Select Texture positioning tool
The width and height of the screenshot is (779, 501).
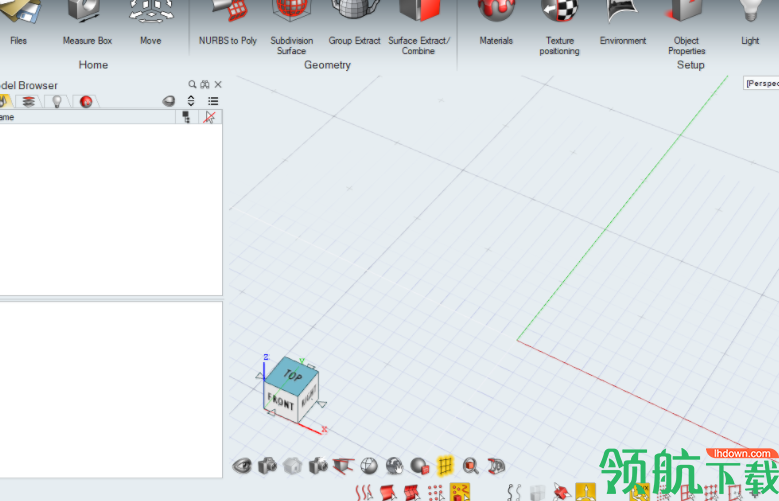[x=559, y=27]
